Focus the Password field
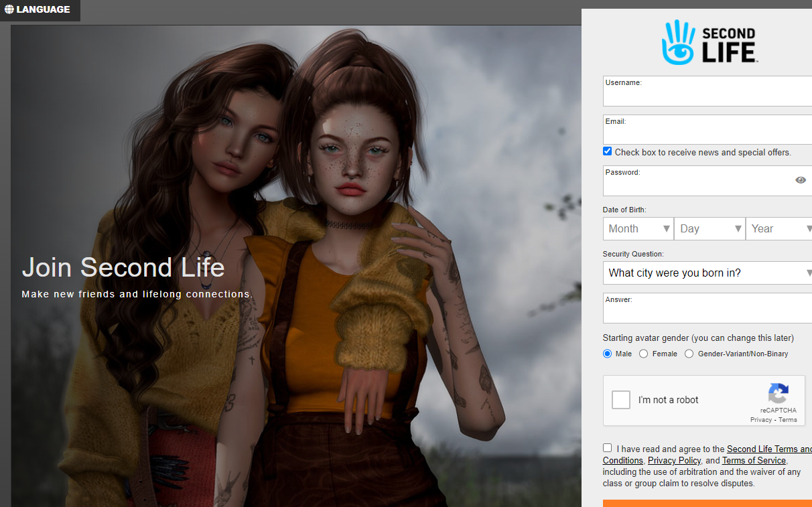The image size is (812, 507). coord(707,181)
